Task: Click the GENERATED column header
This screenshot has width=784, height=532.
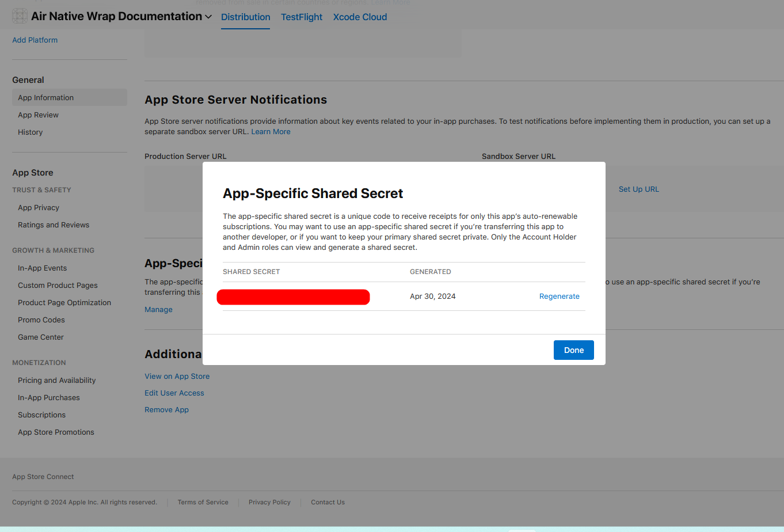Action: coord(431,272)
